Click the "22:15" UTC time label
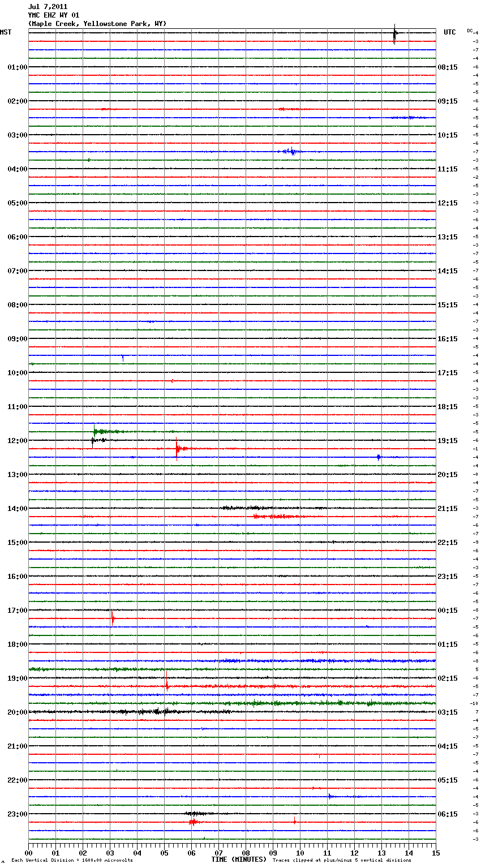This screenshot has height=868, width=481. (448, 542)
